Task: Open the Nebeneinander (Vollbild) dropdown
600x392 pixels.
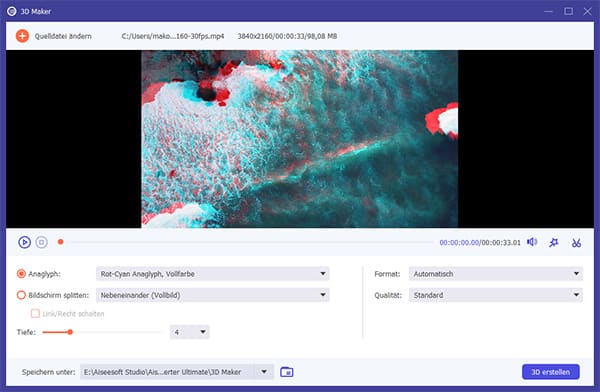Action: tap(212, 295)
